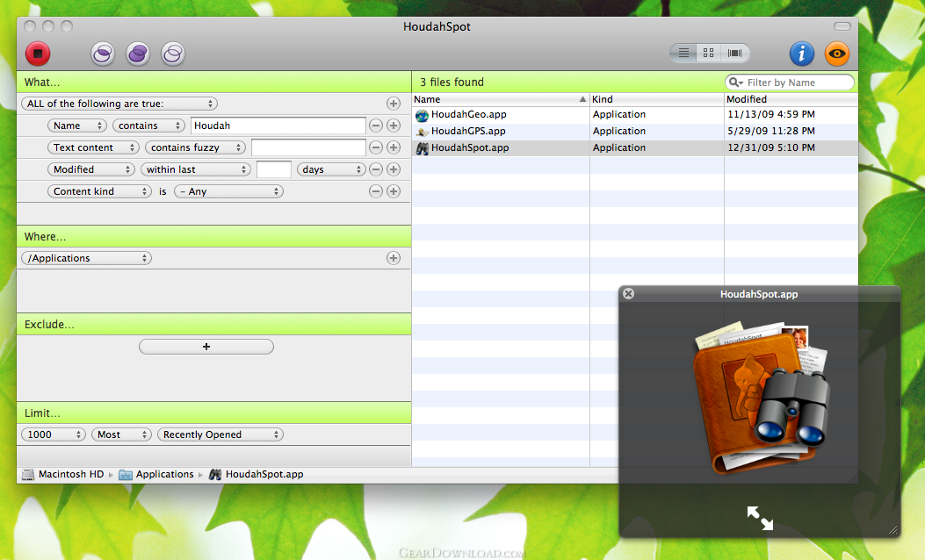Sort results by Modified column header
The width and height of the screenshot is (925, 560).
pyautogui.click(x=791, y=99)
